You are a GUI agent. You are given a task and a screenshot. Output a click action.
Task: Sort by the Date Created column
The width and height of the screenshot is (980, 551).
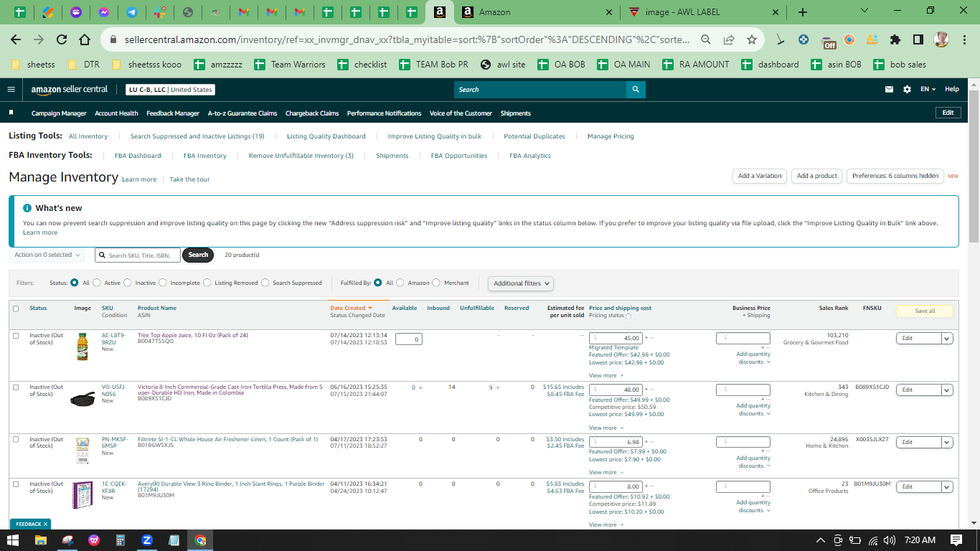click(x=351, y=308)
